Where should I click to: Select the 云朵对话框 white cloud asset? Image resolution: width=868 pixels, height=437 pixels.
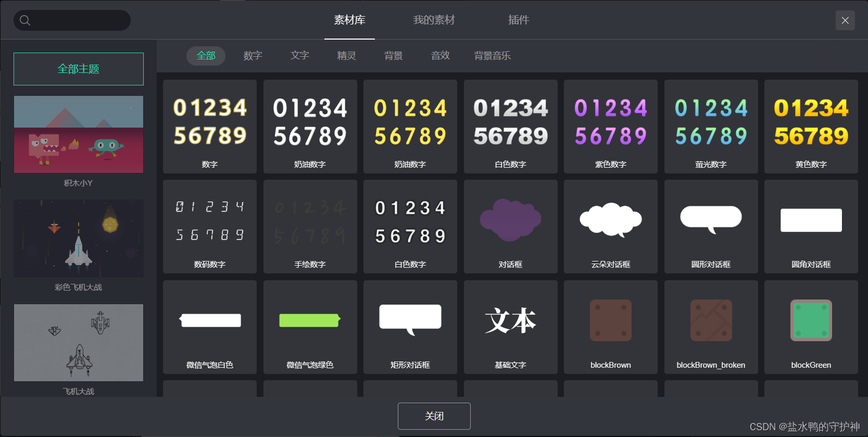[x=611, y=227]
